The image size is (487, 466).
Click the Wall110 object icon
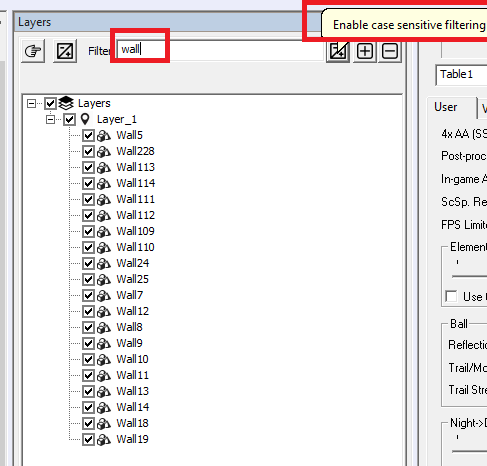click(x=104, y=248)
